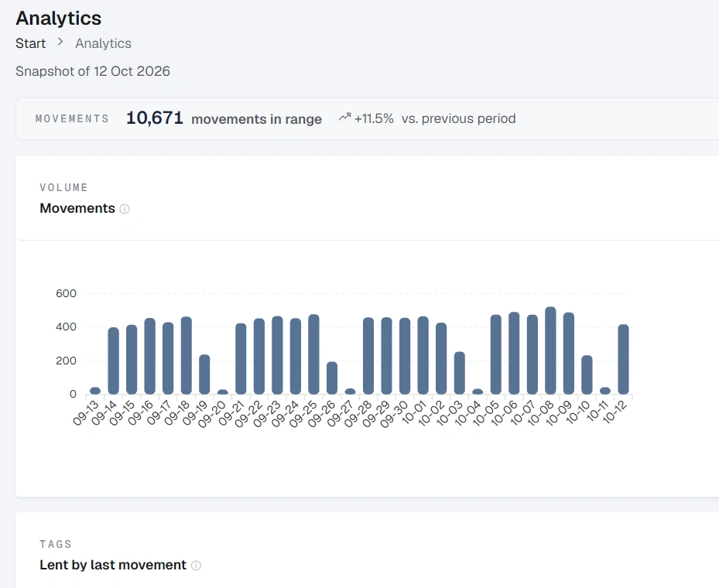Select the 10-01 bar in chart
Image resolution: width=719 pixels, height=588 pixels.
(423, 355)
